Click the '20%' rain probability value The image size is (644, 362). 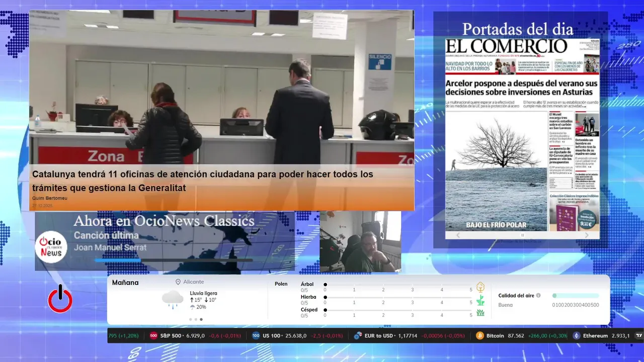tap(201, 307)
